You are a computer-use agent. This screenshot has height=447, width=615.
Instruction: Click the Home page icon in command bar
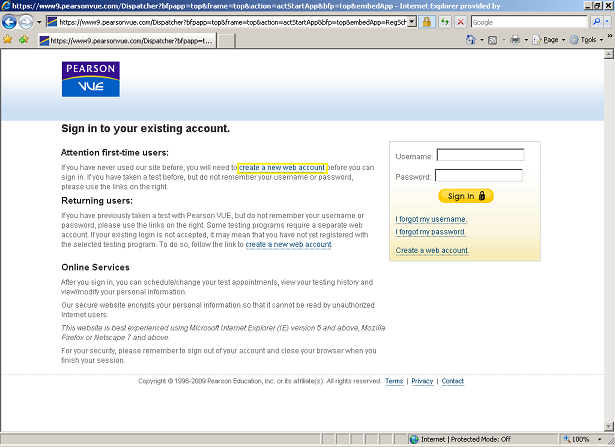[471, 40]
